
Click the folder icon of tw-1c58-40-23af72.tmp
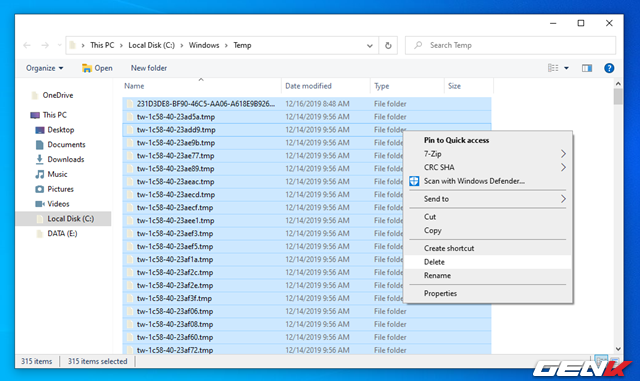130,350
